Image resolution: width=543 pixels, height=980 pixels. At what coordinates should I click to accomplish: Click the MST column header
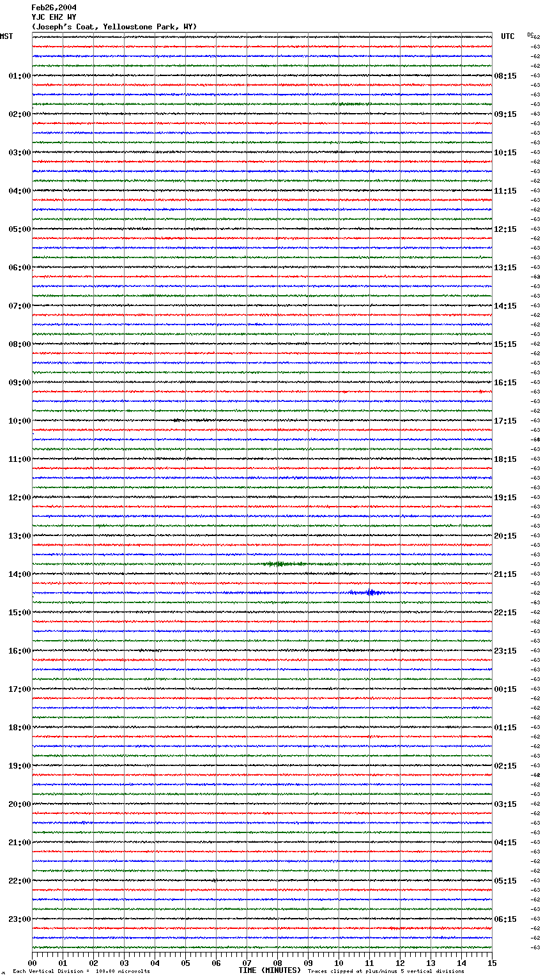tap(6, 36)
